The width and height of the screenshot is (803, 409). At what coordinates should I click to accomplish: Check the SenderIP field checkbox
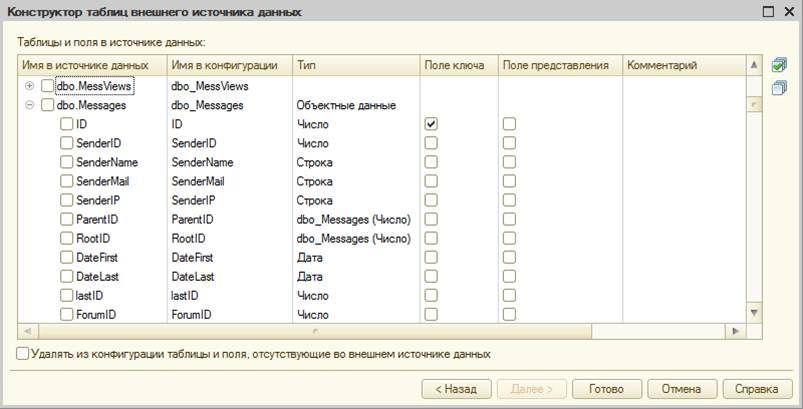coord(67,200)
